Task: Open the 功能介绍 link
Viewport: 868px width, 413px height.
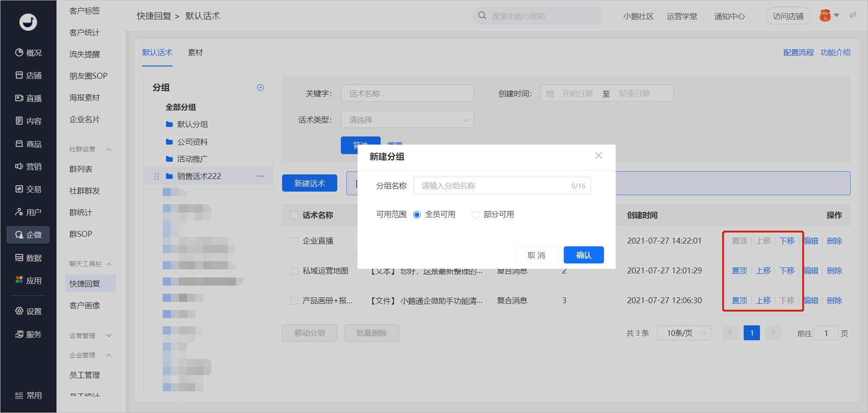Action: tap(835, 52)
